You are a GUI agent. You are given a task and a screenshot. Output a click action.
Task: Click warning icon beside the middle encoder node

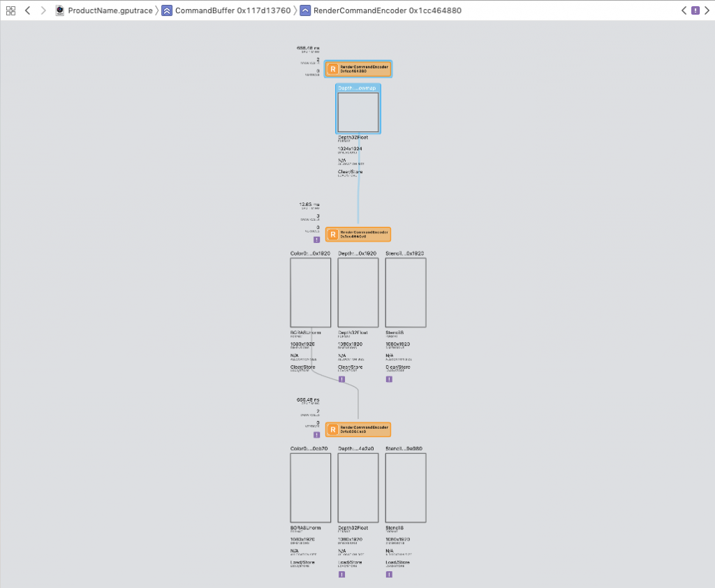pos(316,240)
